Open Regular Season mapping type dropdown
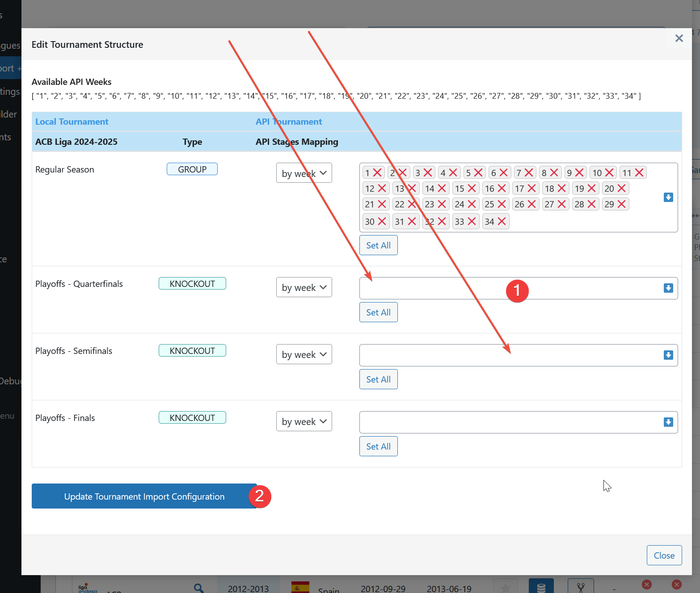700x593 pixels. pos(304,173)
